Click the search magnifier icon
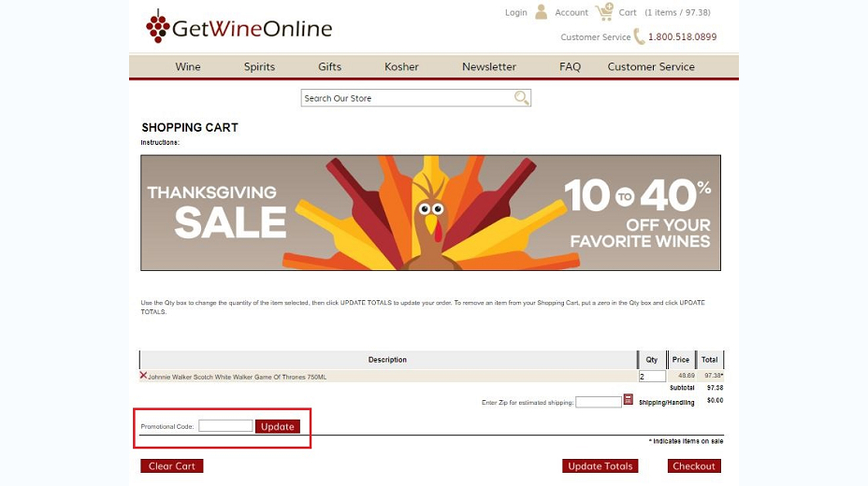 (521, 98)
